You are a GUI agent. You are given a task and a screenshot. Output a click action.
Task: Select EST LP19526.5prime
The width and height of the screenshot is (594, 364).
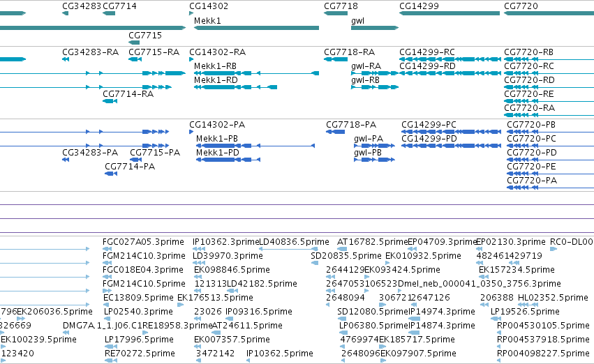coord(525,312)
